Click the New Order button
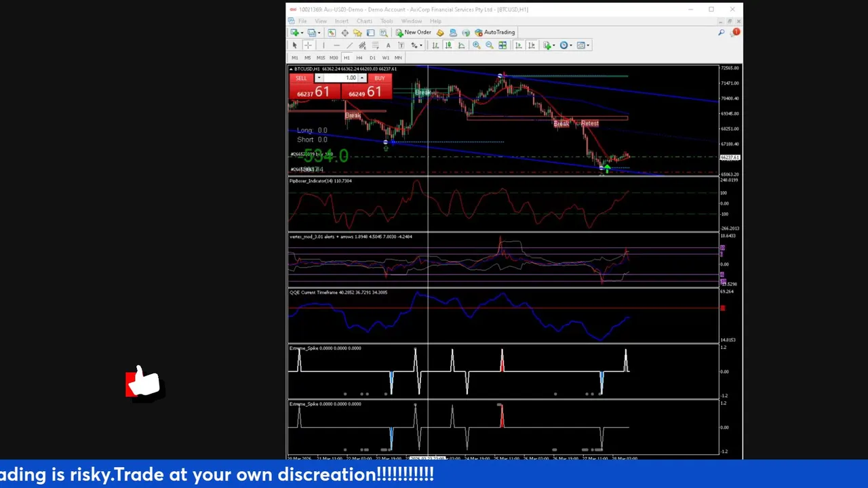The height and width of the screenshot is (488, 868). (x=414, y=33)
